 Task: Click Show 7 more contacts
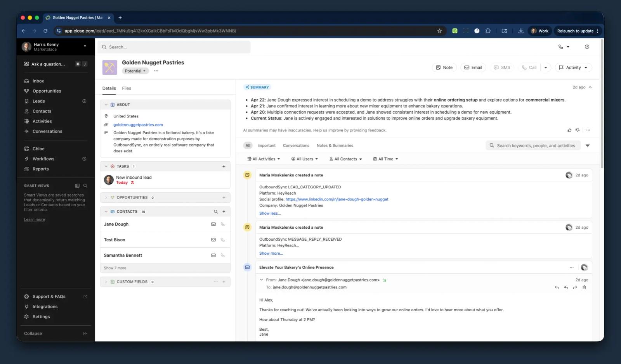(115, 268)
